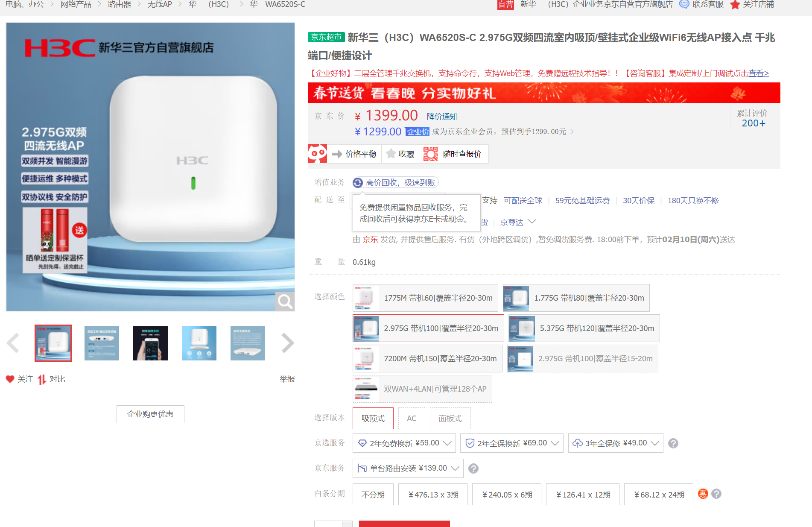The height and width of the screenshot is (527, 812).
Task: Click the 查看> link in promo text
Action: [x=759, y=73]
